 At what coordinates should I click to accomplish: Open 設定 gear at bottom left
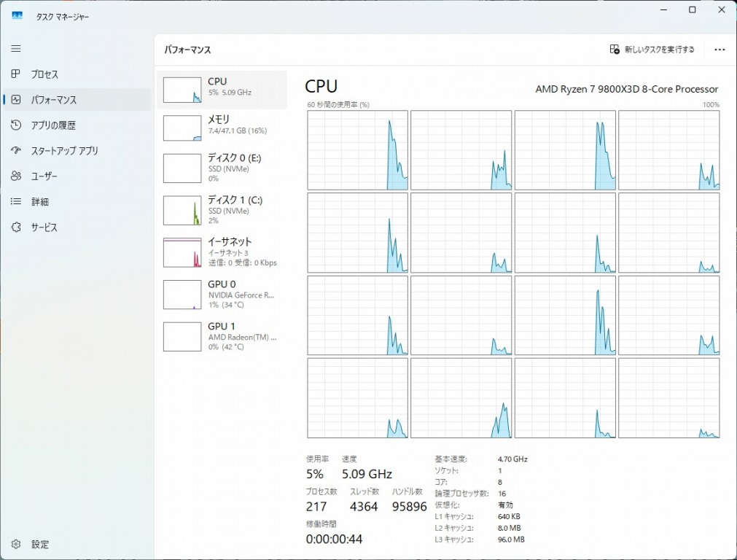pyautogui.click(x=16, y=544)
